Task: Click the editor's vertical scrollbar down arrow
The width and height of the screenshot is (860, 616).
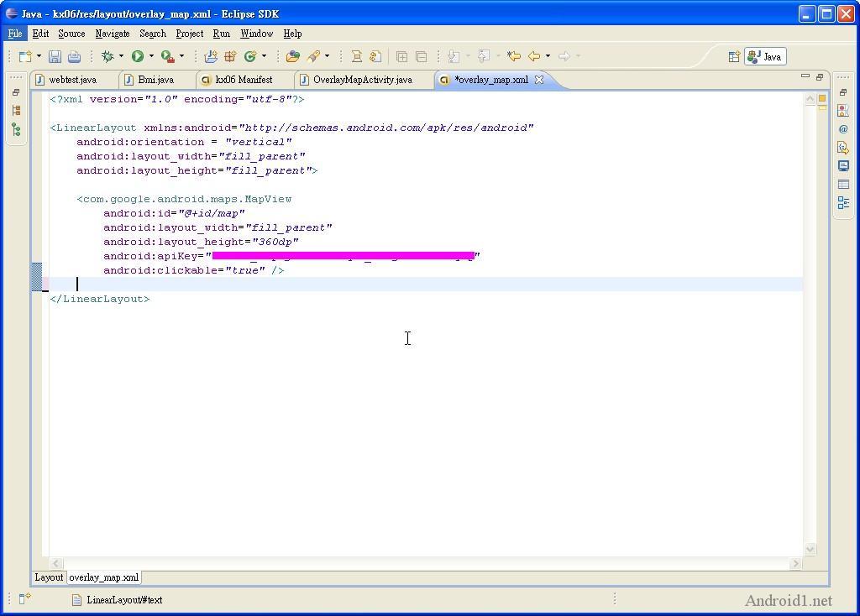Action: click(x=810, y=549)
